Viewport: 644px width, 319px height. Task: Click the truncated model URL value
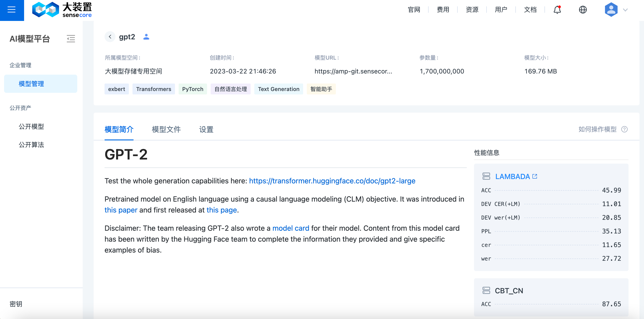[353, 71]
